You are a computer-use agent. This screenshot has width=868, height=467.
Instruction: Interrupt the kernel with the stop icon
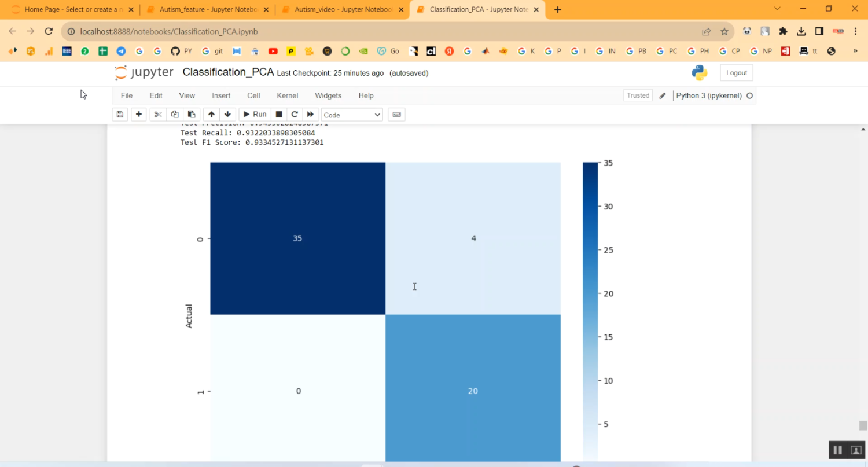coord(279,115)
